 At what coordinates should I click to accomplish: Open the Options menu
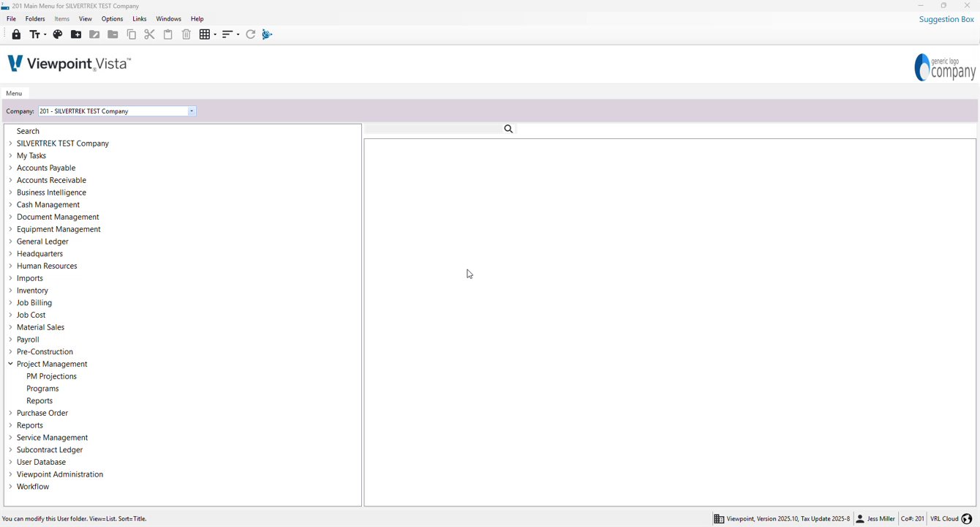click(x=112, y=19)
